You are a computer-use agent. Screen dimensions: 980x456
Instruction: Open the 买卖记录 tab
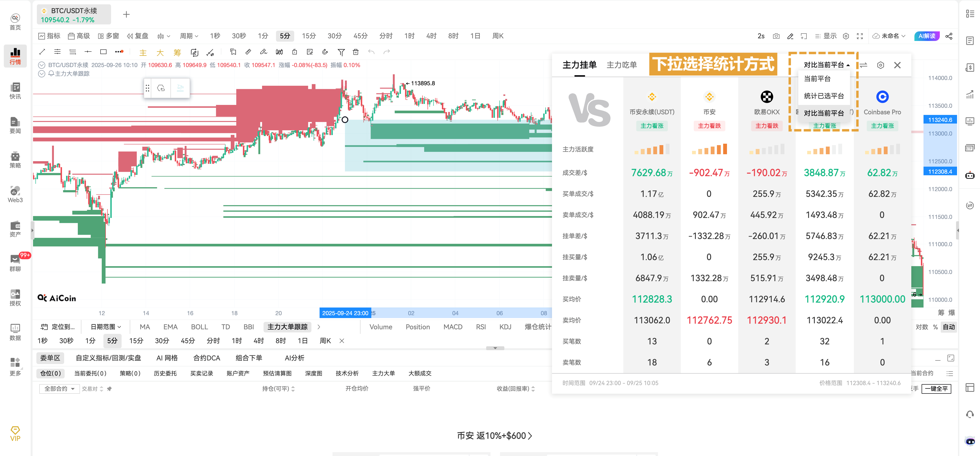[202, 373]
